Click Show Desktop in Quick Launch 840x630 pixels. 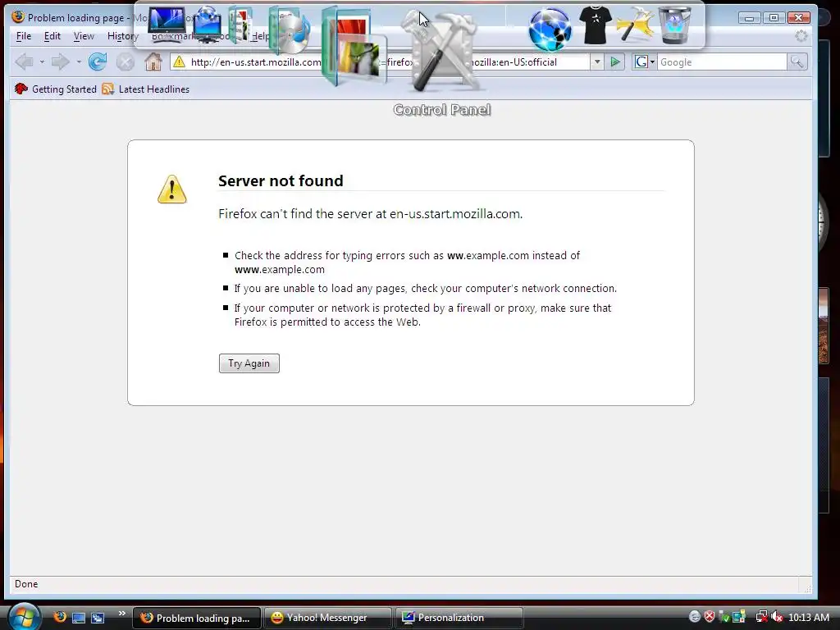[79, 618]
